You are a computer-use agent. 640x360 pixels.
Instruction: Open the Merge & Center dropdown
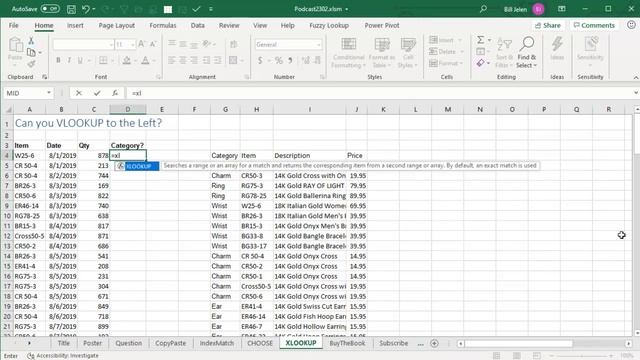pos(242,60)
